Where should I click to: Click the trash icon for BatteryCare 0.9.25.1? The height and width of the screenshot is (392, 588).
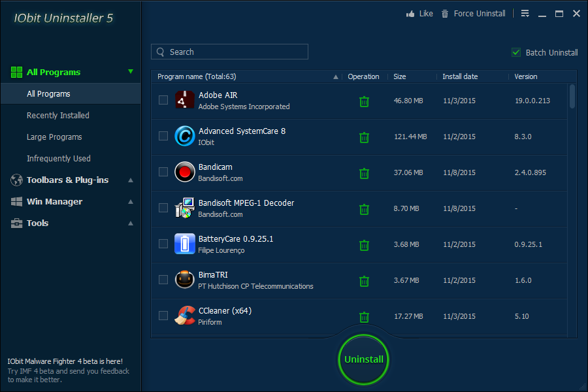[x=364, y=245]
